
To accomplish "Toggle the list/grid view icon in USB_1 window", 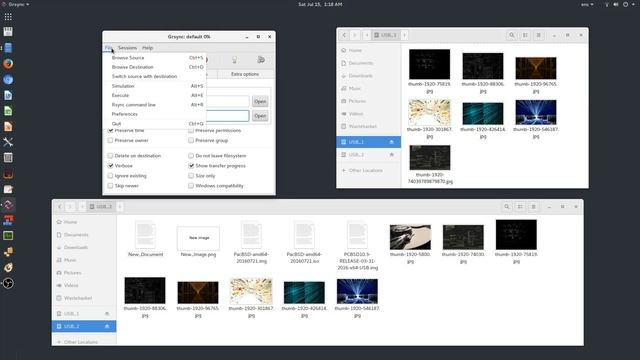I will click(x=525, y=35).
